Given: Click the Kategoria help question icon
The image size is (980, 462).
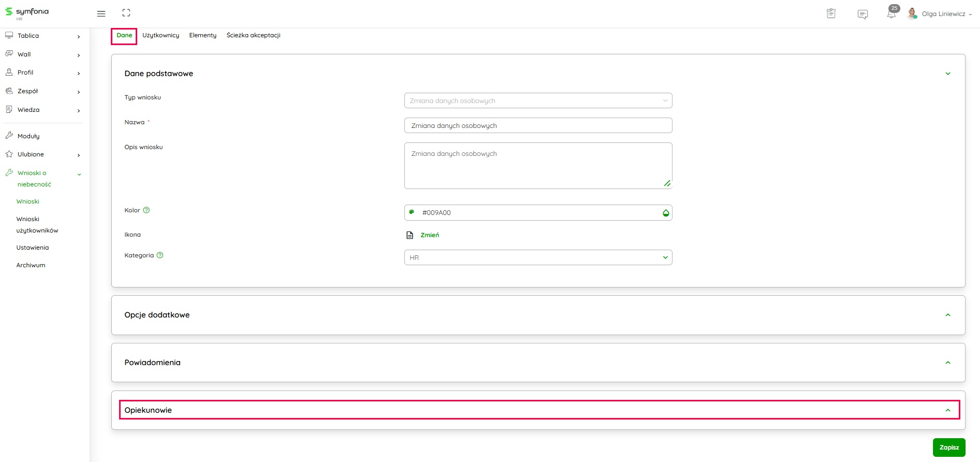Looking at the screenshot, I should coord(160,255).
